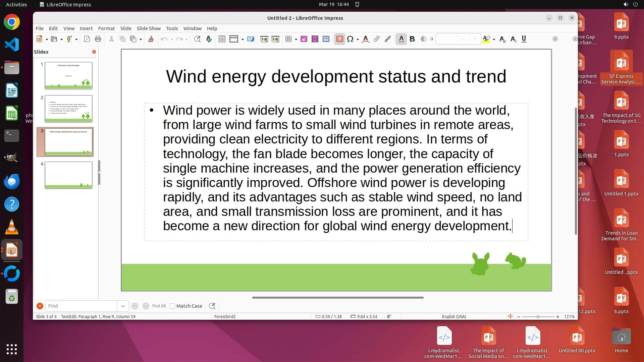Click Start from First Slide icon
Viewport: 644px width, 362px height.
point(264,39)
